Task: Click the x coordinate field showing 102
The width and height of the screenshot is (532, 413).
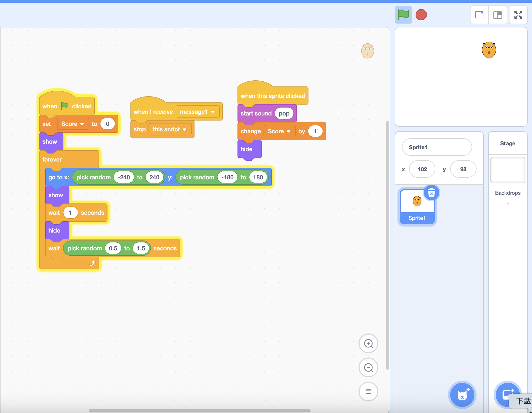Action: click(422, 169)
